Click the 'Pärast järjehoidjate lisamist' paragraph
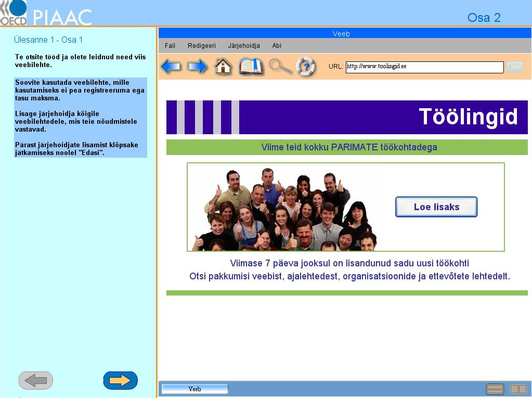Viewport: 532px width, 398px height. click(76, 149)
